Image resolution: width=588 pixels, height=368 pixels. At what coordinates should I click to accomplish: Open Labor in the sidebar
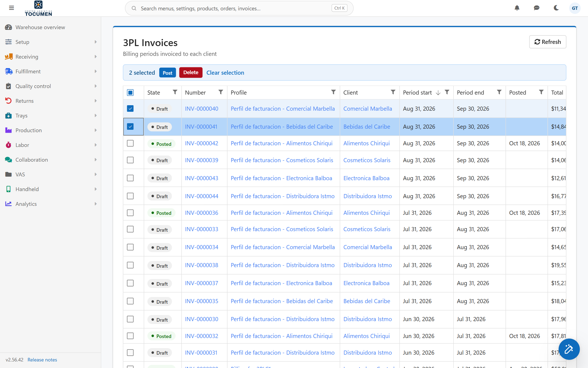coord(51,145)
